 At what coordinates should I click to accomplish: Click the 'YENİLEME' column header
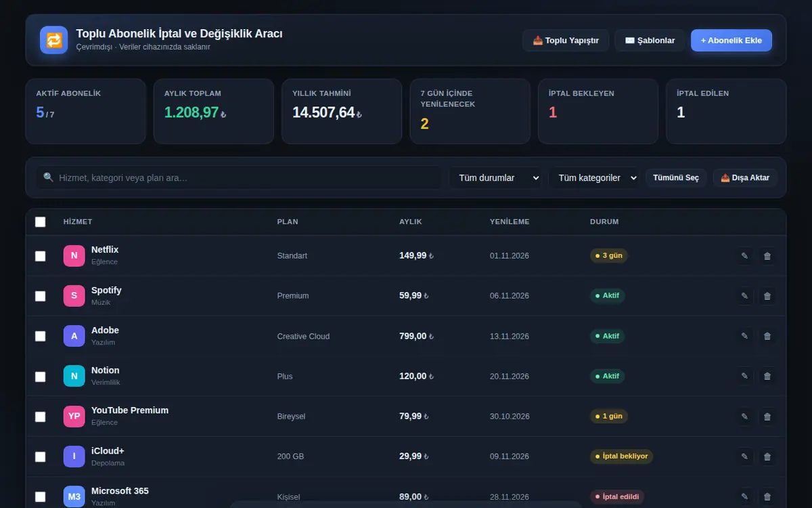510,221
